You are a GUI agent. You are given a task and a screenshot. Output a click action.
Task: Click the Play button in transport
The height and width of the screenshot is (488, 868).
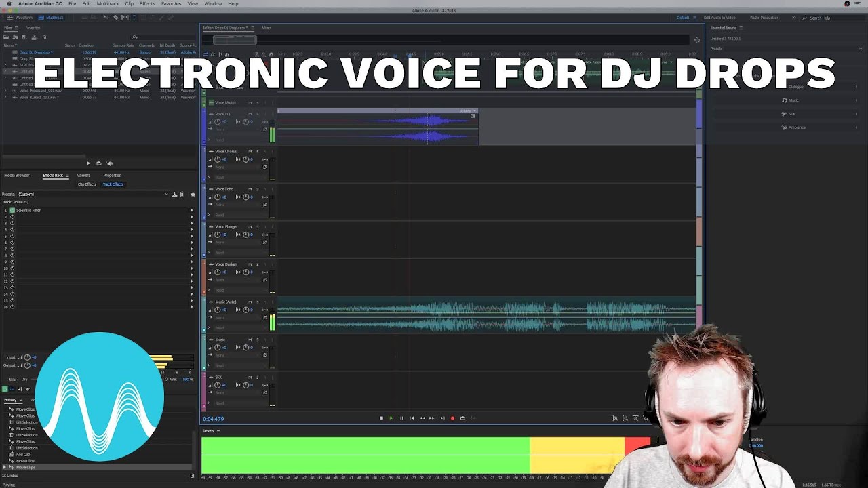pos(391,418)
